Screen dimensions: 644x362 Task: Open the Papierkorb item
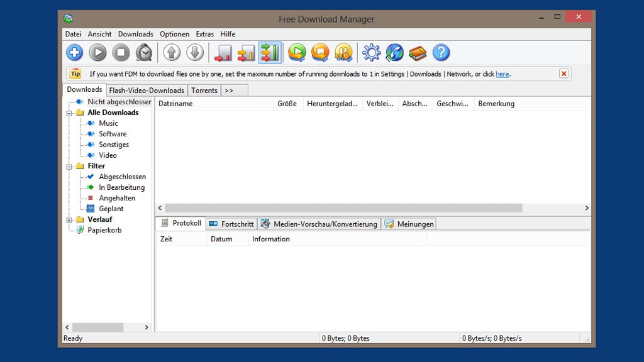(104, 230)
